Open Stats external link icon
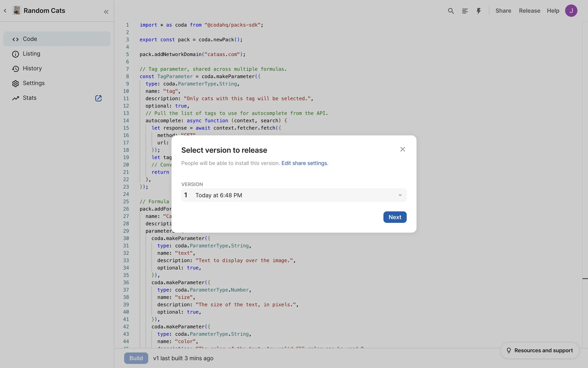The width and height of the screenshot is (588, 368). (x=98, y=98)
